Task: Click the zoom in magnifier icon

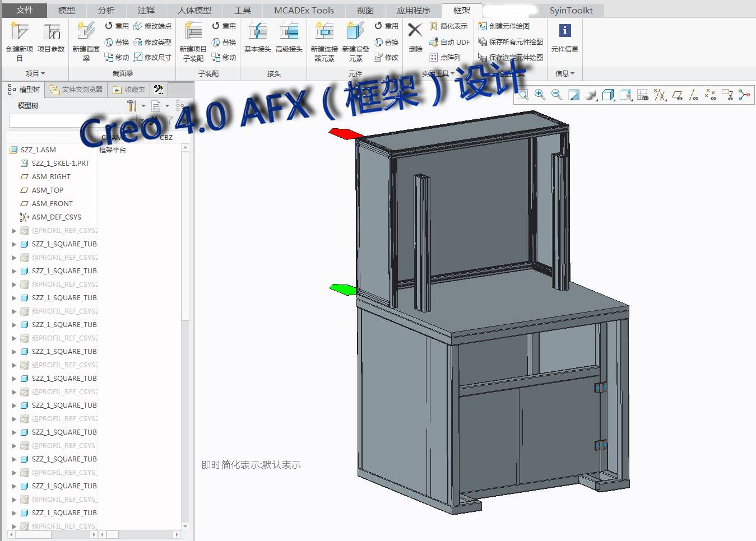Action: coord(540,95)
